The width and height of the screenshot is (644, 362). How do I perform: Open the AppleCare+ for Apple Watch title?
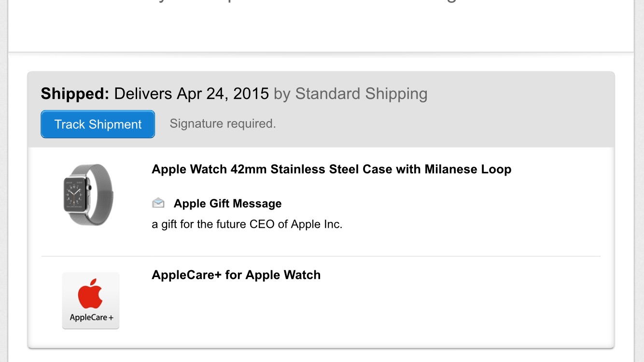(x=236, y=275)
